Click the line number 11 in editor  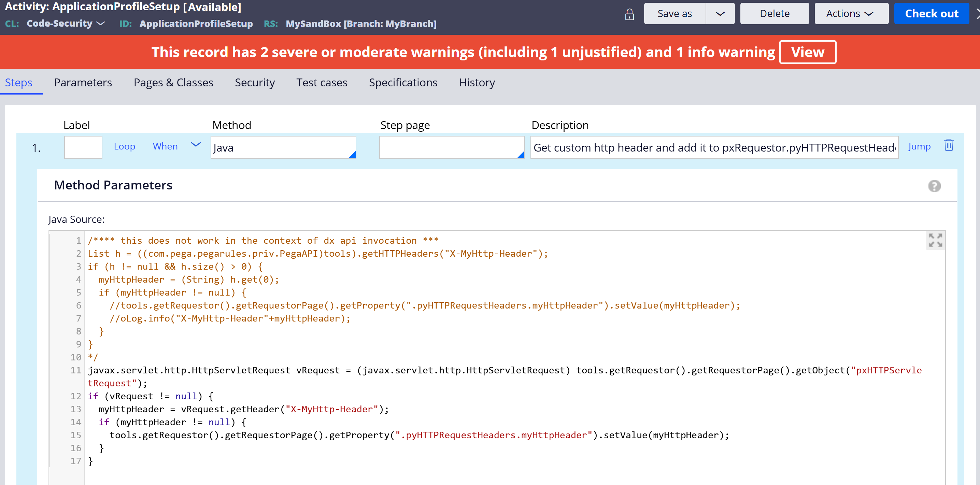pos(76,371)
